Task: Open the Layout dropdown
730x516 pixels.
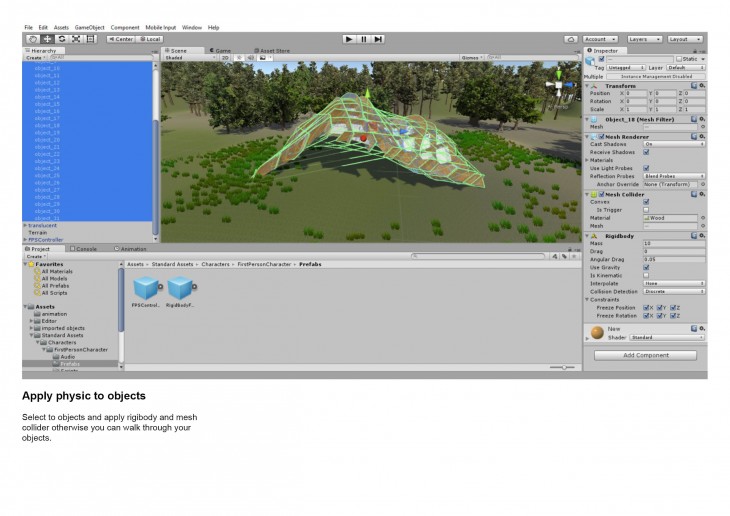Action: coord(685,39)
